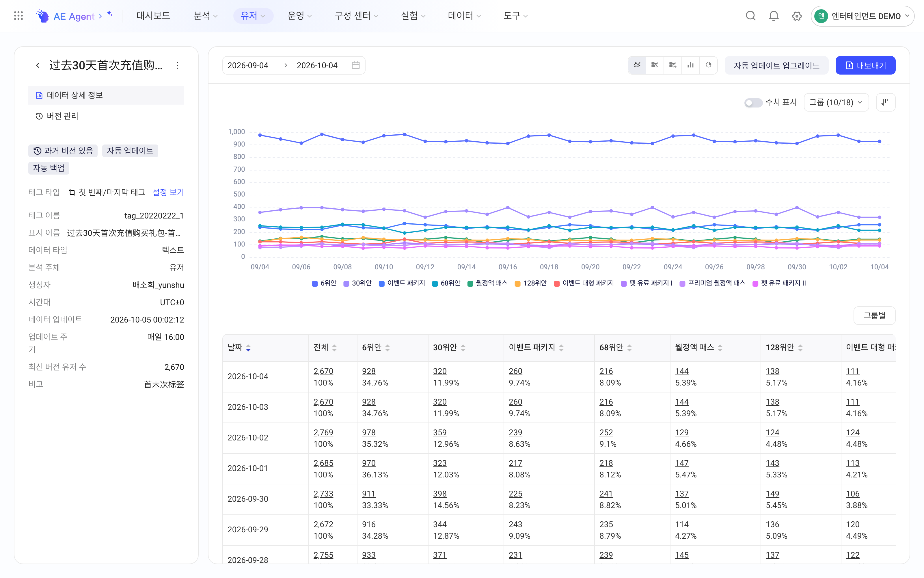Screen dimensions: 924x578
Task: Toggle 68위안 series in chart legend
Action: [446, 283]
